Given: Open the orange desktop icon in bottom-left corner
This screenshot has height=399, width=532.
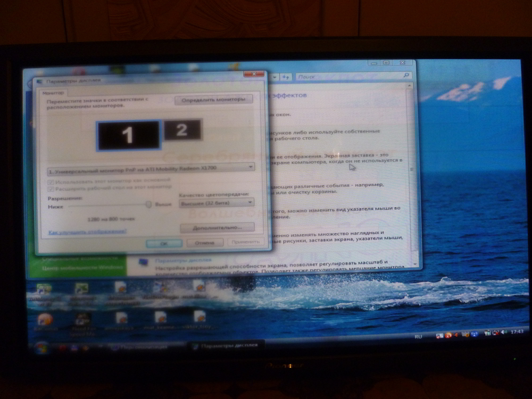Looking at the screenshot, I should (45, 319).
